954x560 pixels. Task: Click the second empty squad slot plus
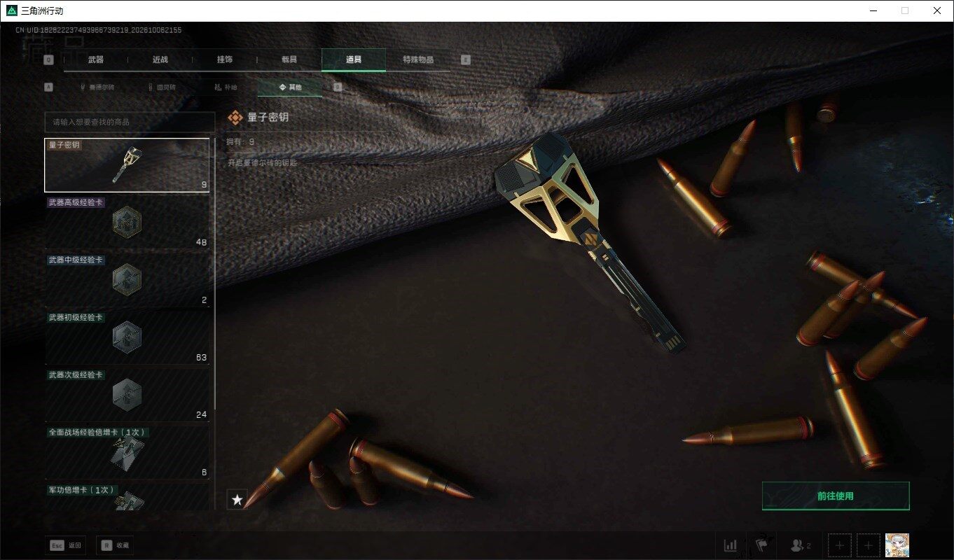[869, 545]
